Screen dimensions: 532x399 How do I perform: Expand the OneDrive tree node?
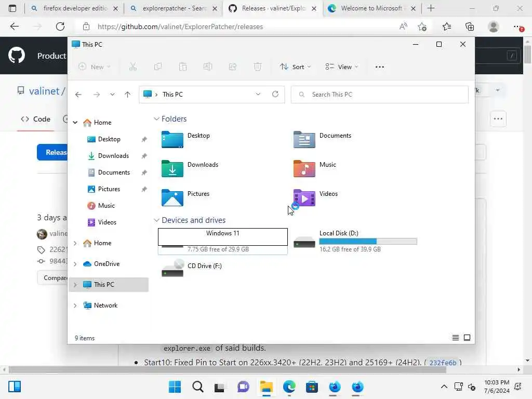[x=75, y=264]
